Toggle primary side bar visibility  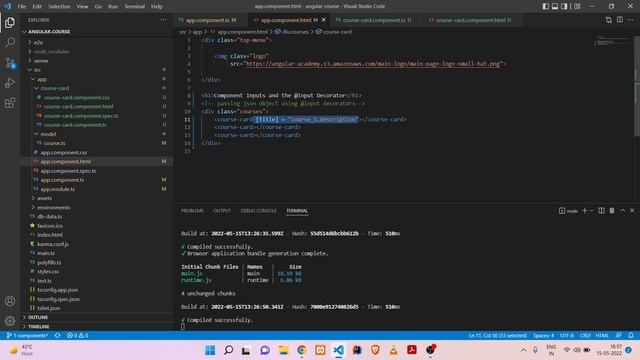point(546,6)
